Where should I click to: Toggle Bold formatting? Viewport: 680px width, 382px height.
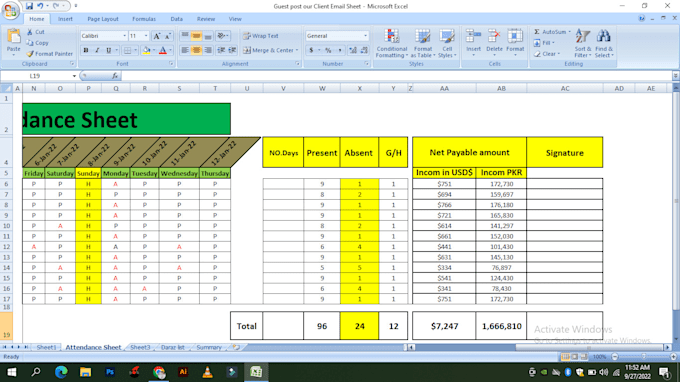[x=86, y=50]
